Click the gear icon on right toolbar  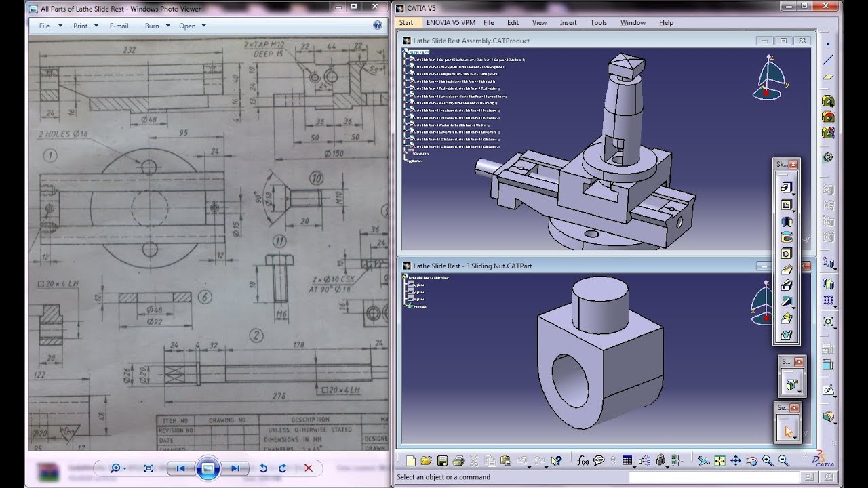[x=828, y=157]
